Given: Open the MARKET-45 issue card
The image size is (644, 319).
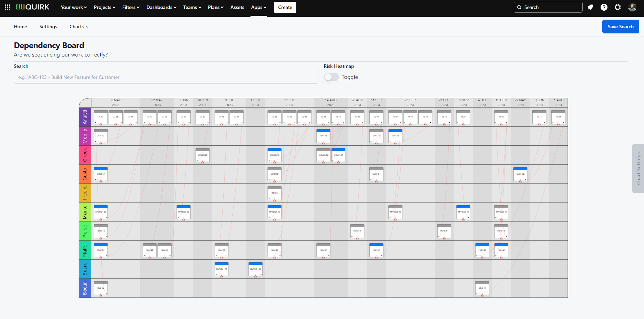Looking at the screenshot, I should click(x=275, y=212).
